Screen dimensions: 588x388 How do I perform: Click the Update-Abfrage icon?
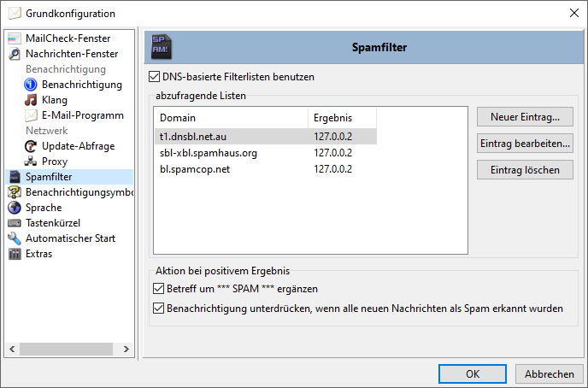31,146
